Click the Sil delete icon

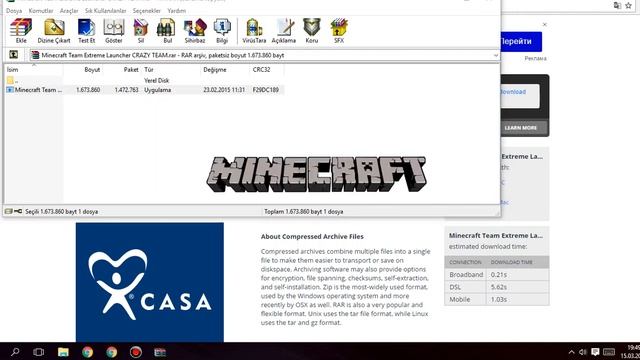tap(141, 31)
